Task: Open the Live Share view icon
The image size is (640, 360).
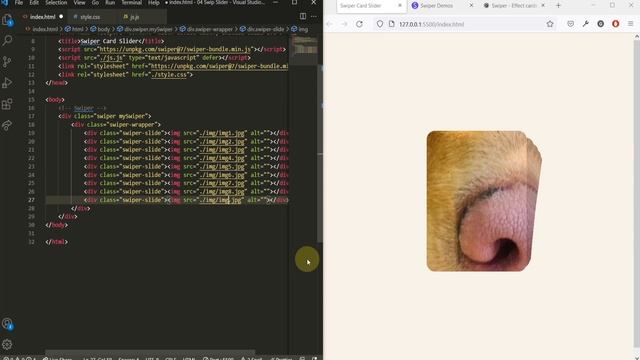Action: [x=7, y=125]
